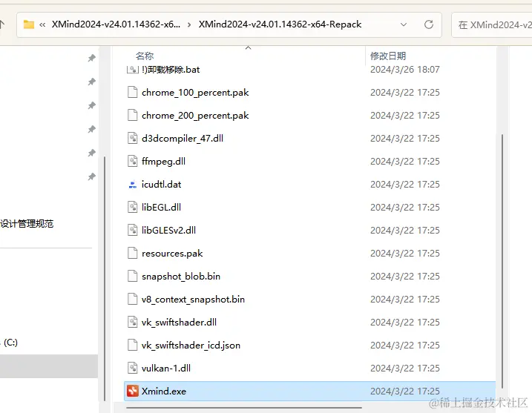Click the vulkan-1.dll file icon
Image resolution: width=532 pixels, height=413 pixels.
132,369
